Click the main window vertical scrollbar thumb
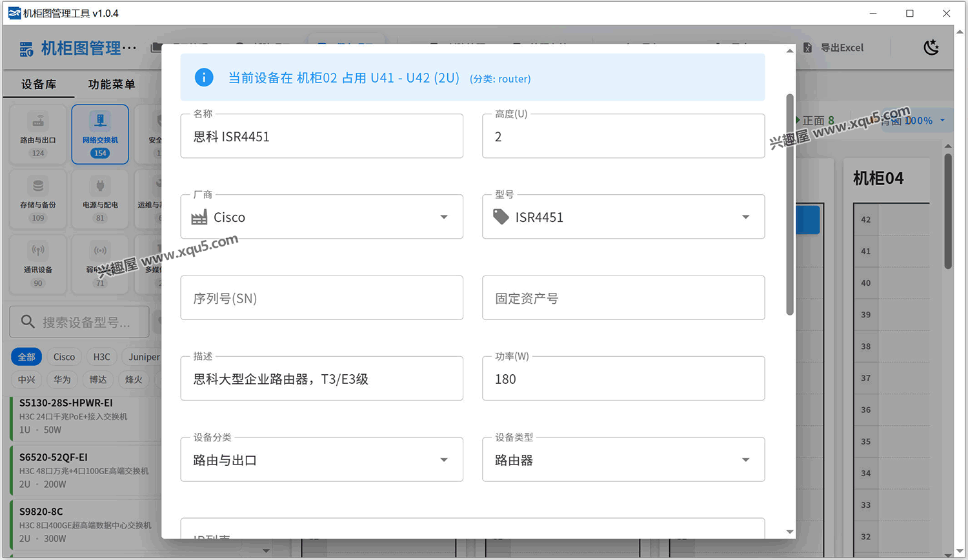 click(x=948, y=210)
